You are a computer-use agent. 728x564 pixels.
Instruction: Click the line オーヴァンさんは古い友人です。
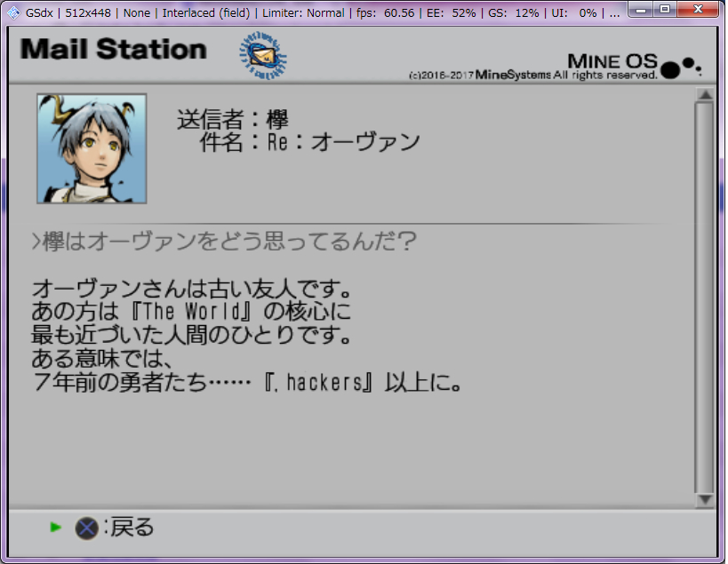(192, 289)
